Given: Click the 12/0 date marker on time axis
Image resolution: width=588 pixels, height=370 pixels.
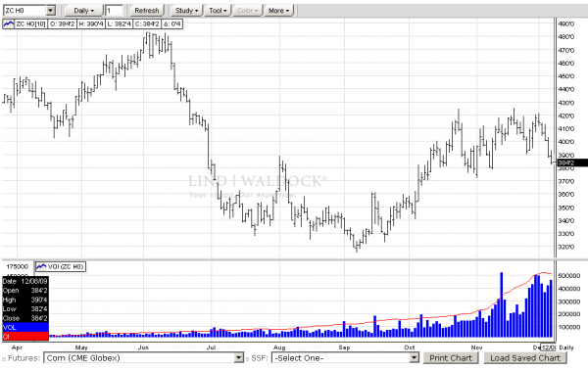Looking at the screenshot, I should pos(548,347).
